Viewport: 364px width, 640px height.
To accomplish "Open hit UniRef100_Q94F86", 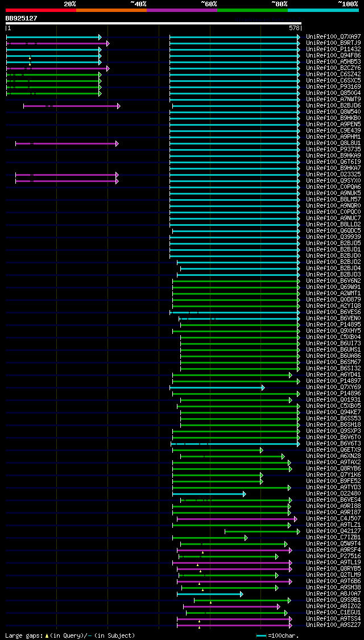I will click(333, 56).
